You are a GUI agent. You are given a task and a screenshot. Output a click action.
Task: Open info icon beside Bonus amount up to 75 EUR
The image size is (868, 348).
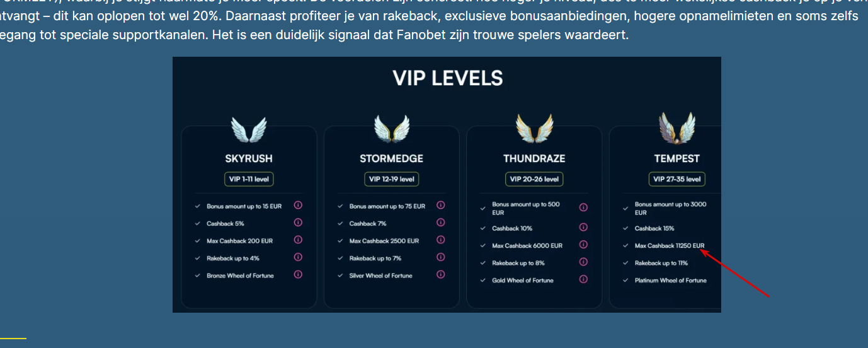coord(441,206)
